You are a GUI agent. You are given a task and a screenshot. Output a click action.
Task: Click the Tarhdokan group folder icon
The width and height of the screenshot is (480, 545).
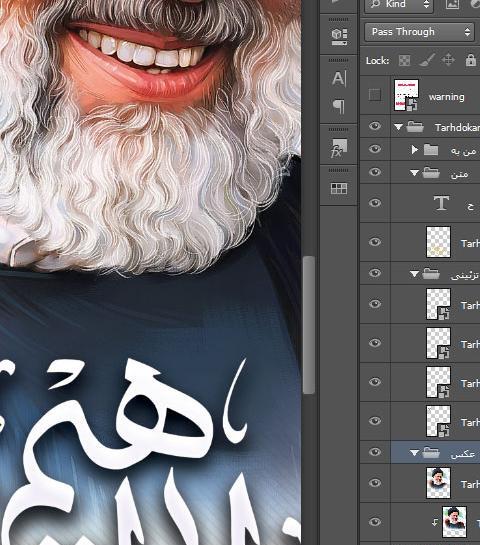click(x=415, y=127)
